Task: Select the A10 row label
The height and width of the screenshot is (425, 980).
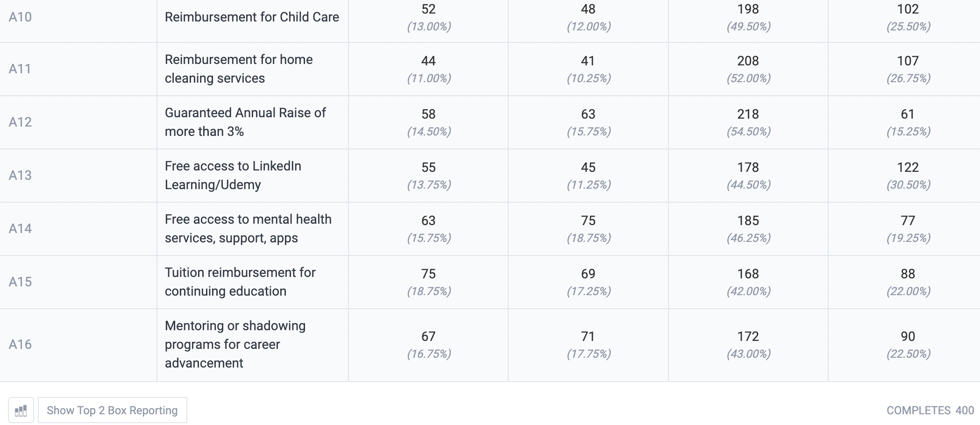Action: coord(20,17)
